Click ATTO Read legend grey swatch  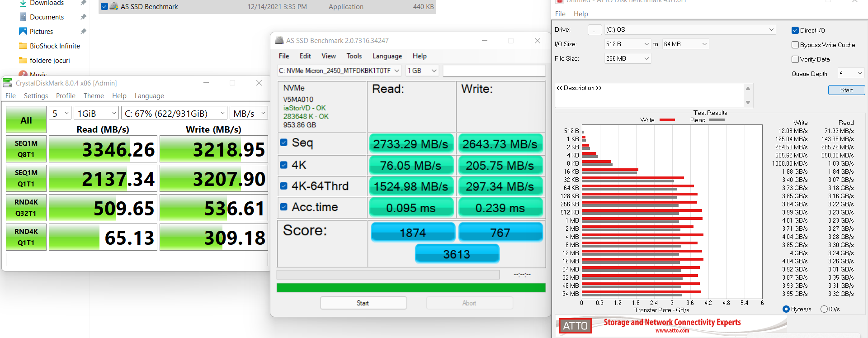[x=717, y=120]
